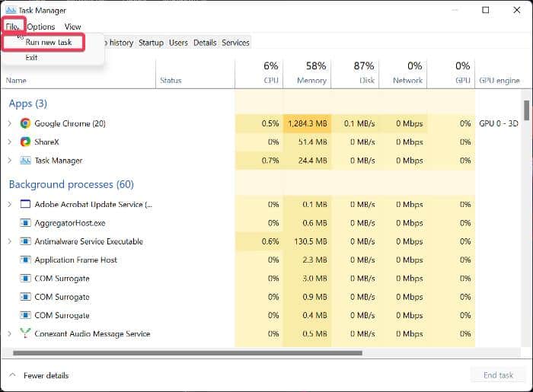Choose Run new task from File menu
Viewport: 533px width, 392px height.
(49, 43)
